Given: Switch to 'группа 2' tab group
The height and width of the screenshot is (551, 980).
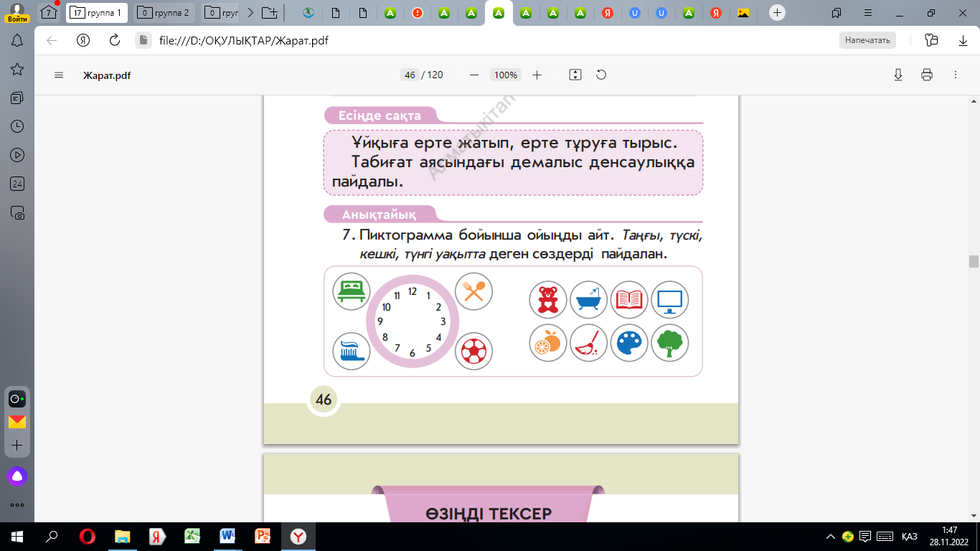Looking at the screenshot, I should coord(166,12).
